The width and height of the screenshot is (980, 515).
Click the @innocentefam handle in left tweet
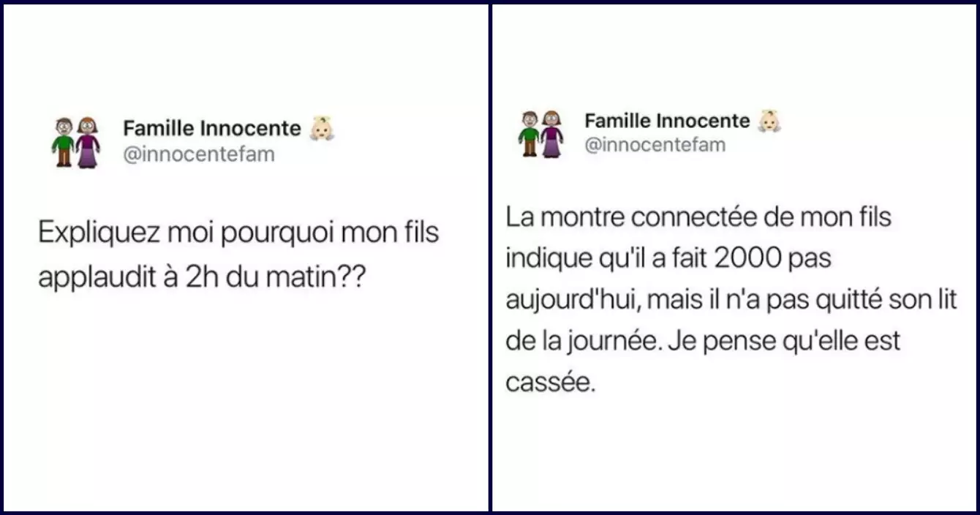[199, 155]
